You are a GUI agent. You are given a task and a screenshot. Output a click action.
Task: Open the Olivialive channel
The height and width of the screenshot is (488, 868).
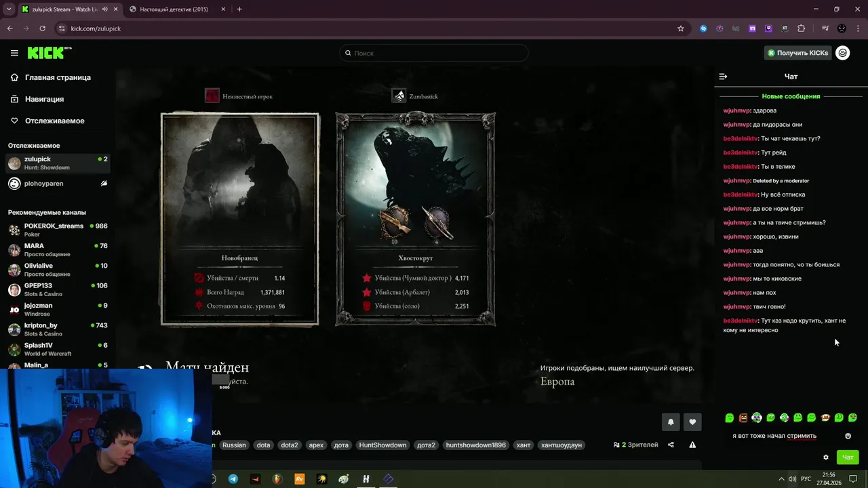pos(58,270)
